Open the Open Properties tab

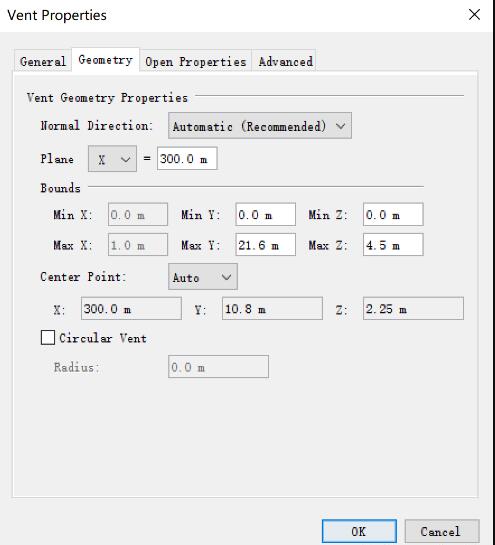[x=196, y=62]
